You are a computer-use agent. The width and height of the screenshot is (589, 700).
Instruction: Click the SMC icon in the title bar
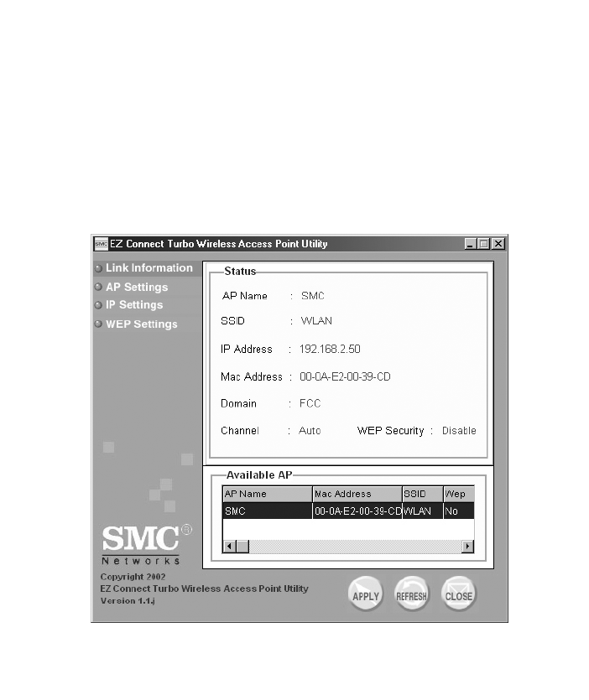pyautogui.click(x=102, y=244)
